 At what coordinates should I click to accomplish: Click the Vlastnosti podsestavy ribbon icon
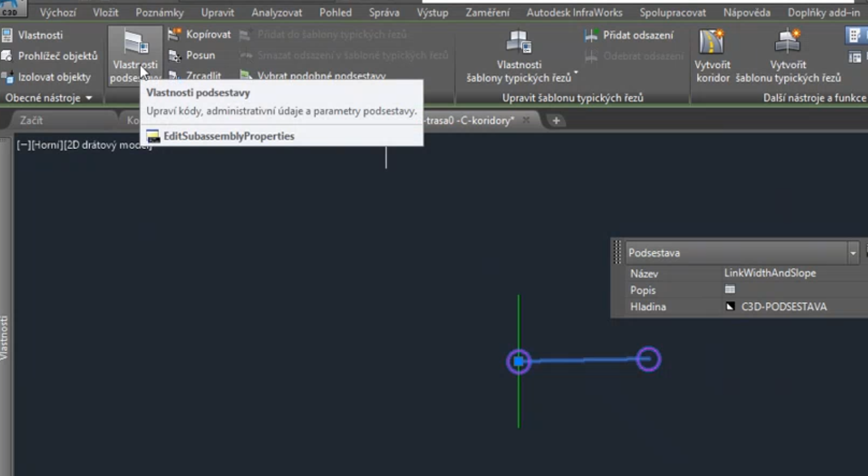(135, 44)
